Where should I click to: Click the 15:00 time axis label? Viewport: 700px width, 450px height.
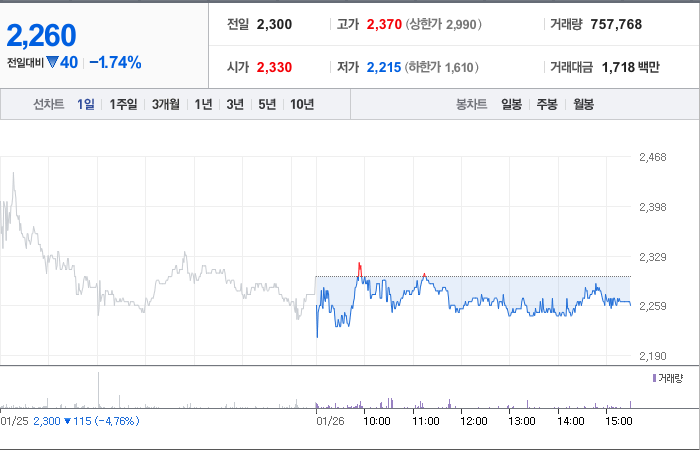(618, 421)
